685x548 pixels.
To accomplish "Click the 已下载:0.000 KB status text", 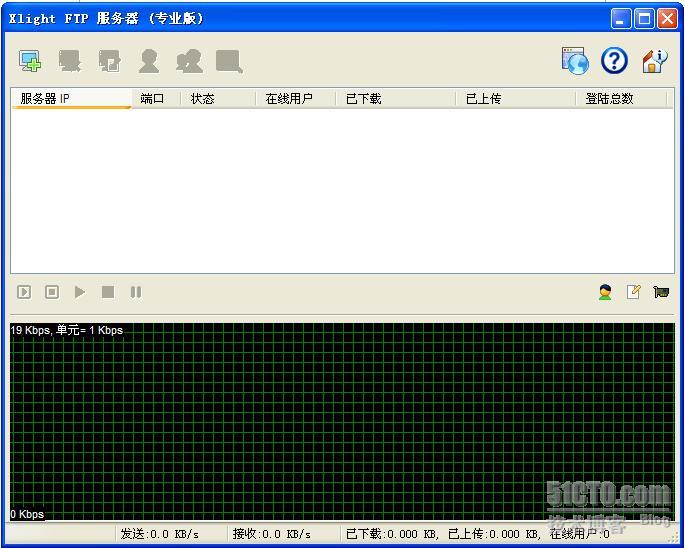I will (392, 534).
